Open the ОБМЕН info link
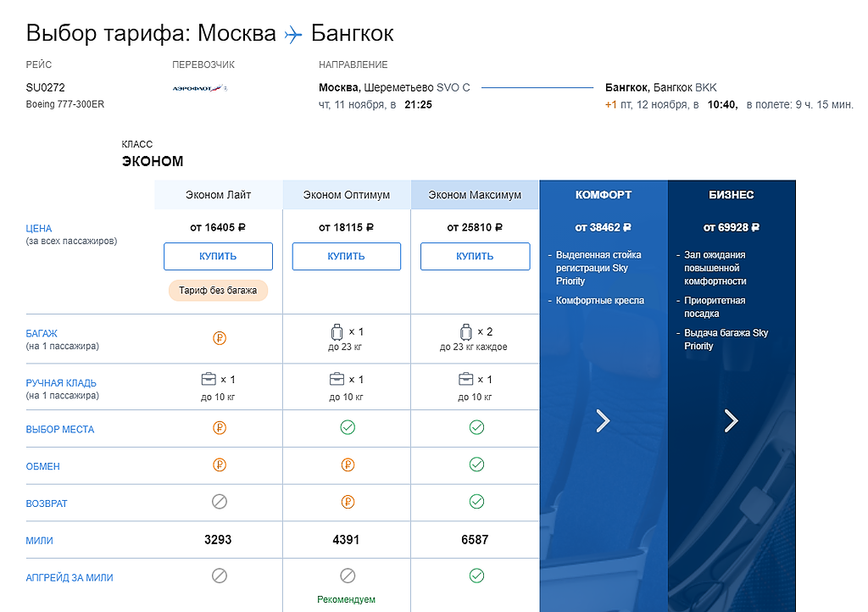The width and height of the screenshot is (868, 612). [x=42, y=466]
